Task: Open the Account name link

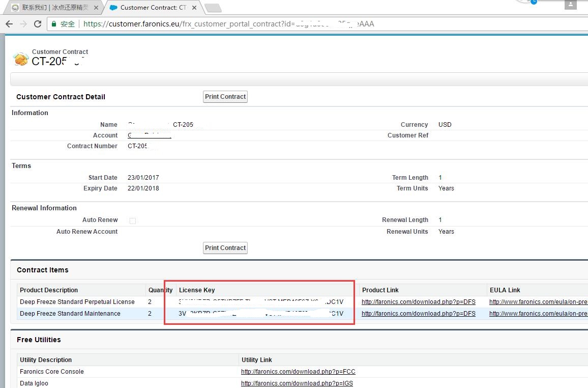Action: (x=149, y=135)
